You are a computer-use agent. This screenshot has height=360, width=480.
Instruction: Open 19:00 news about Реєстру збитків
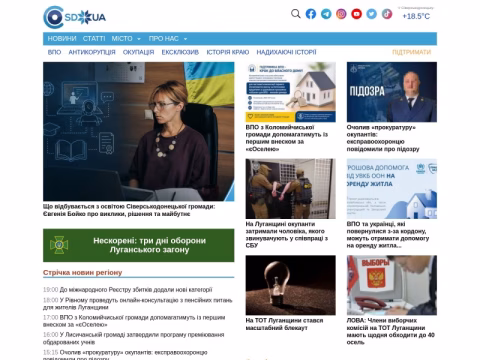128,290
